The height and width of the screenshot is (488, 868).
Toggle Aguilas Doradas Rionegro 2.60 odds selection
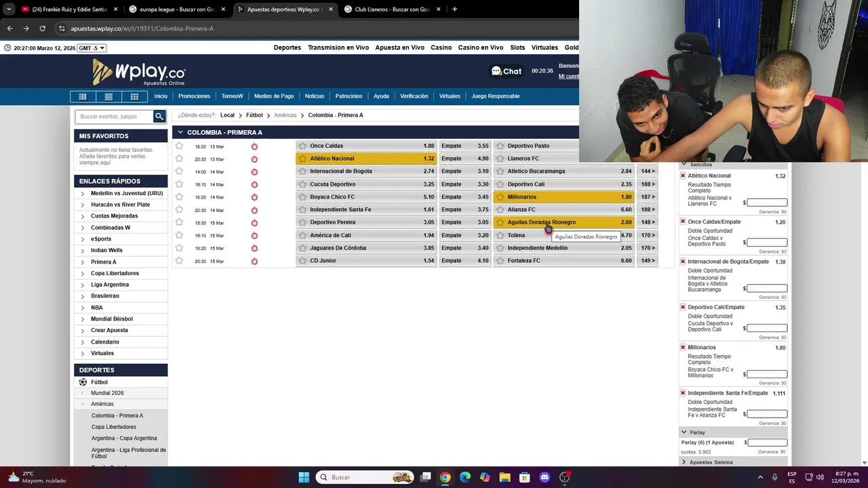[x=564, y=222]
